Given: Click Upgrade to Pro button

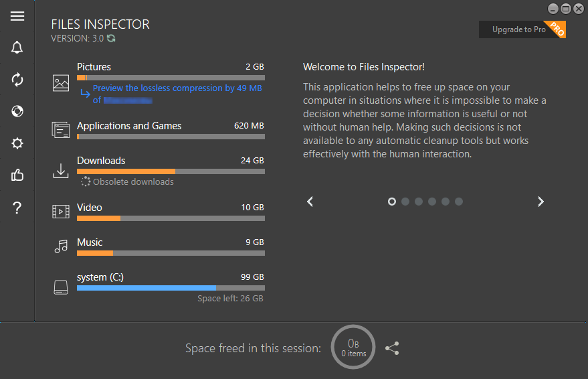Looking at the screenshot, I should point(519,29).
